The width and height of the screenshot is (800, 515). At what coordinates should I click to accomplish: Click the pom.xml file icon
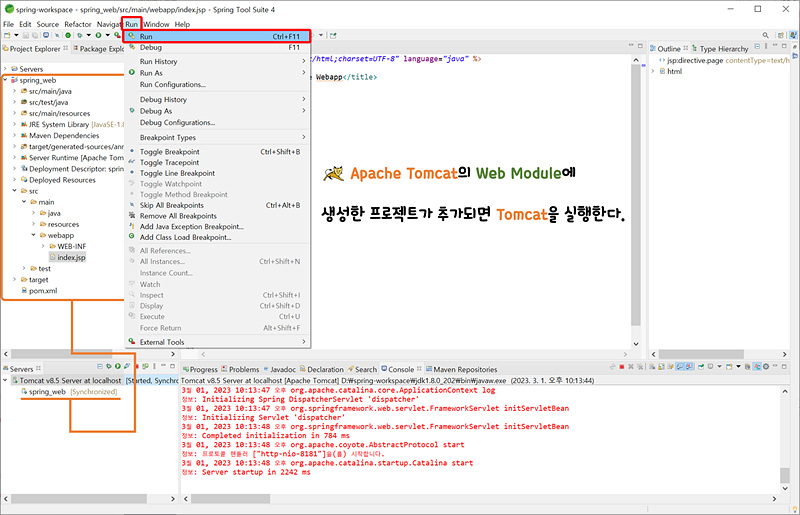point(24,290)
